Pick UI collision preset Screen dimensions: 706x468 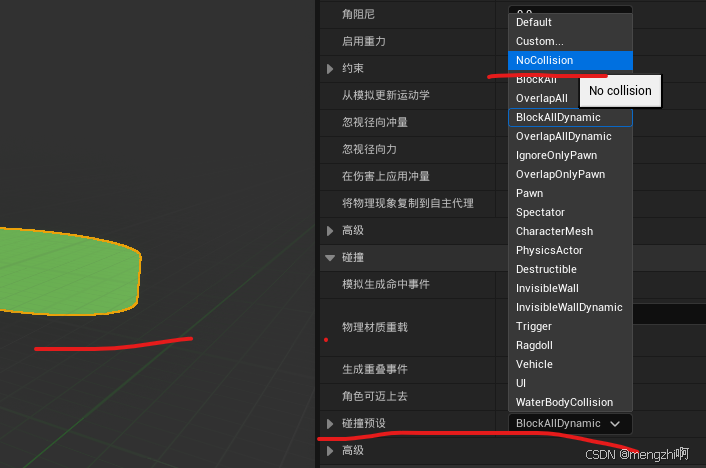pos(570,383)
